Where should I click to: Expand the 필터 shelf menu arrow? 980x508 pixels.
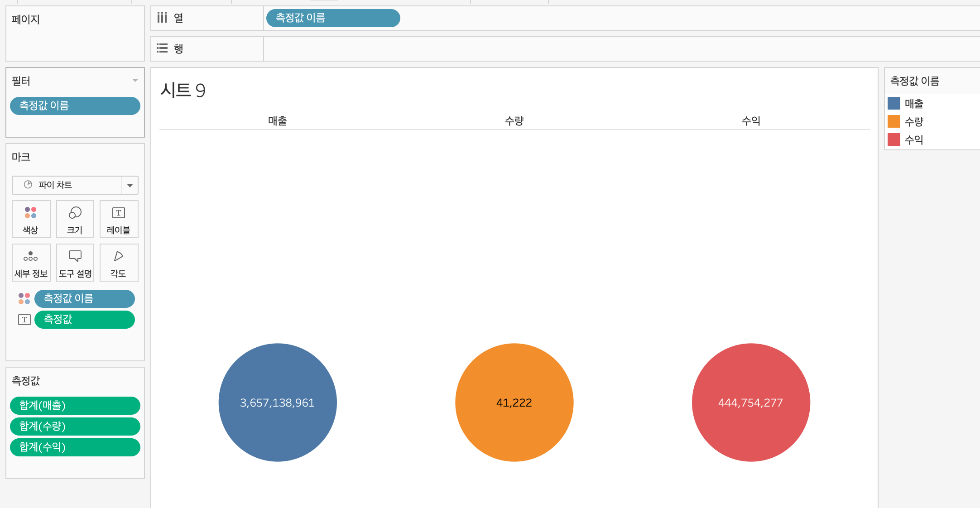point(135,81)
